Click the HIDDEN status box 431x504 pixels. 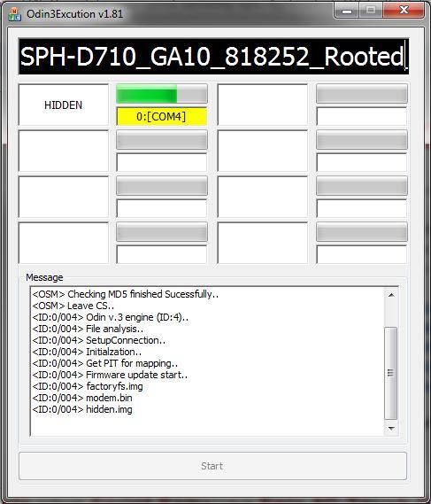click(x=64, y=105)
